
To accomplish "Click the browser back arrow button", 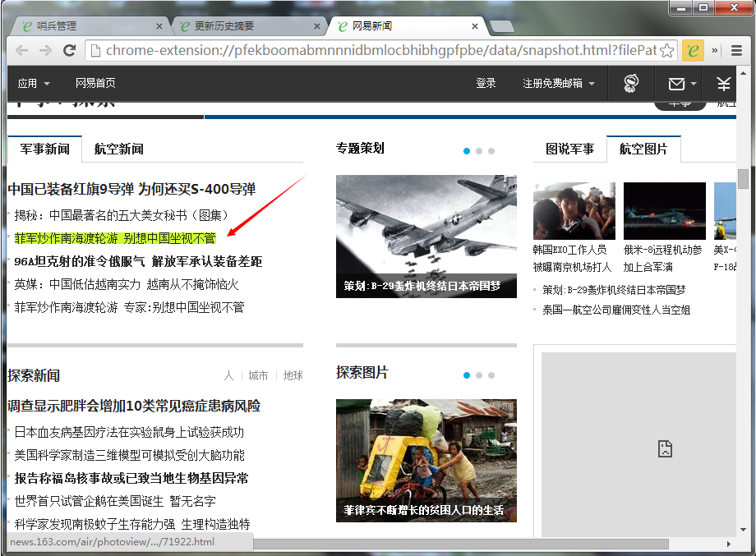I will 21,51.
